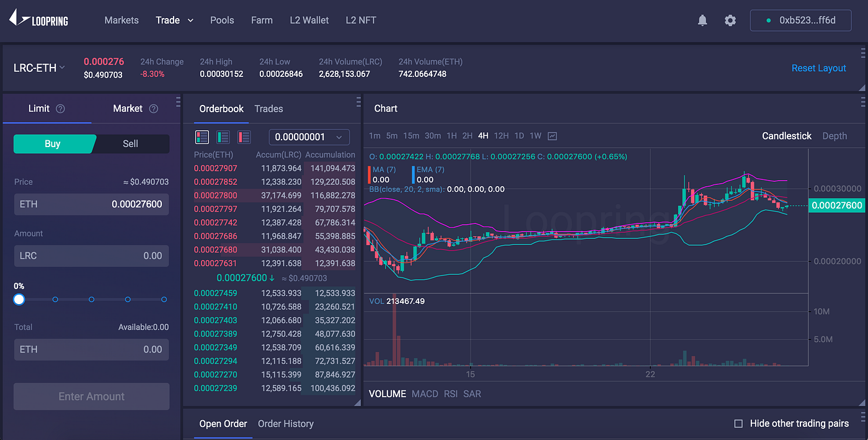Select the asks-only orderbook view icon
Image resolution: width=868 pixels, height=440 pixels.
[244, 137]
